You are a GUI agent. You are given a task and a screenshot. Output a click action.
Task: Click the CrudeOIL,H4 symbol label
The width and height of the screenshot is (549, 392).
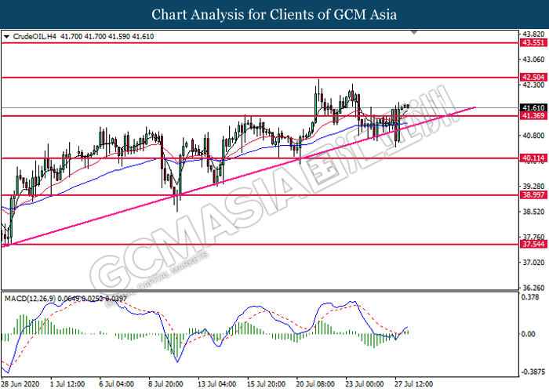click(35, 36)
